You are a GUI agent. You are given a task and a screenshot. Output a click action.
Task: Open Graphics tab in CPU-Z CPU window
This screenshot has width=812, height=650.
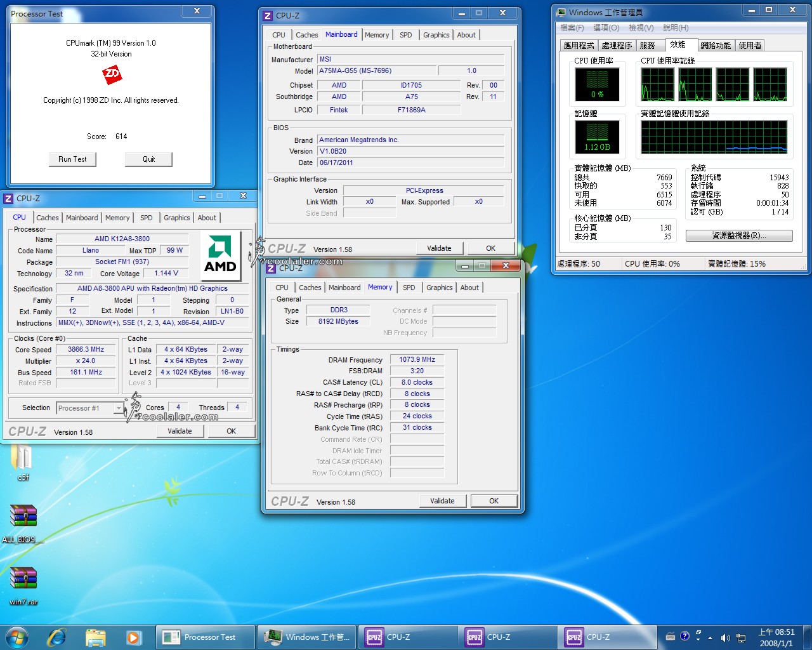coord(177,218)
